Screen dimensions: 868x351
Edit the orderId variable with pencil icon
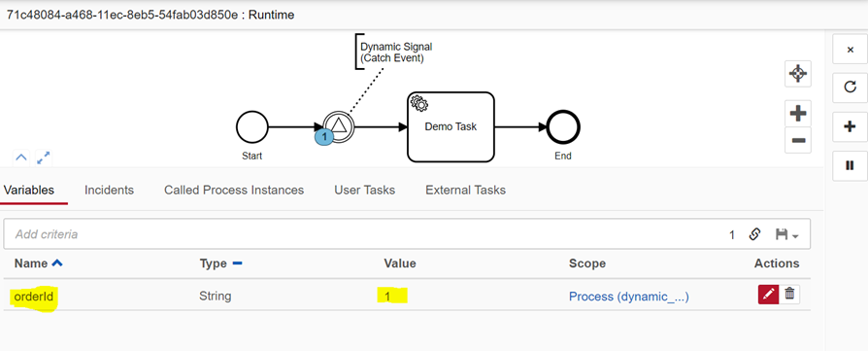pyautogui.click(x=768, y=295)
